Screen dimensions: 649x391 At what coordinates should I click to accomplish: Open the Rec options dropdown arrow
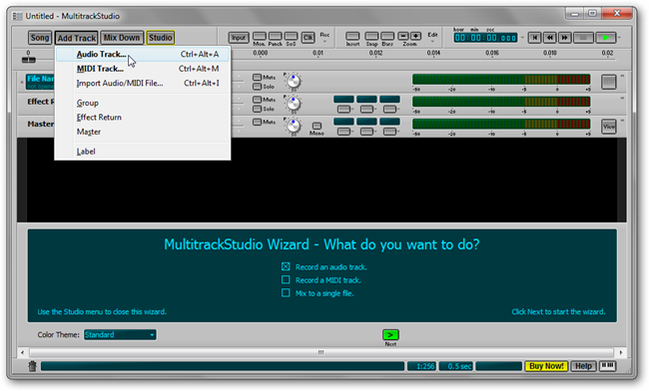click(324, 42)
